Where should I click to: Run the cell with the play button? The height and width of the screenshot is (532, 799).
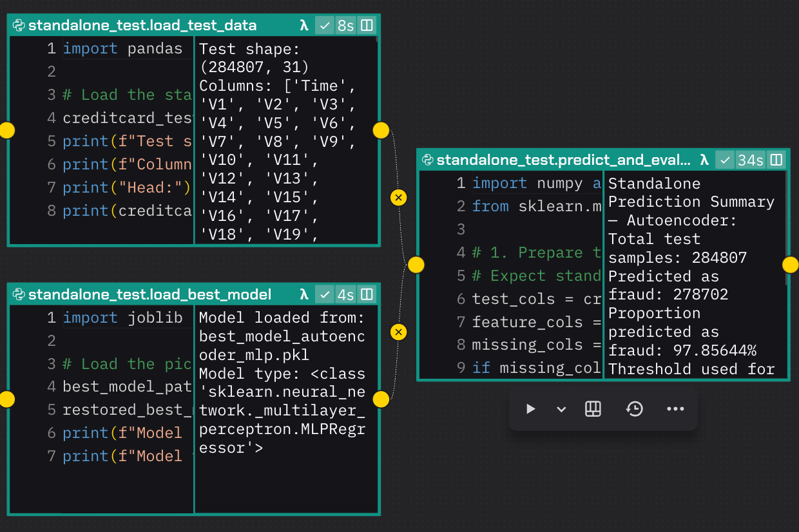[x=530, y=409]
